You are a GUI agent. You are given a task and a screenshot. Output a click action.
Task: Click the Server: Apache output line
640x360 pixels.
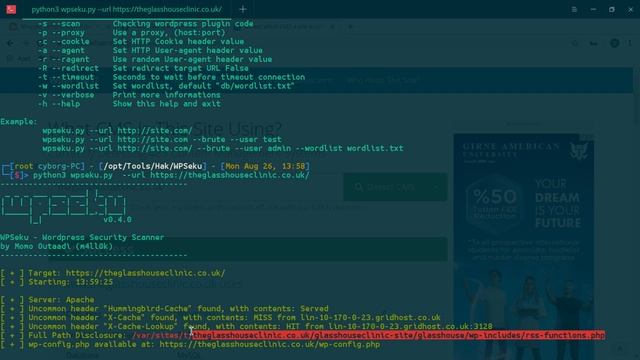[47, 300]
